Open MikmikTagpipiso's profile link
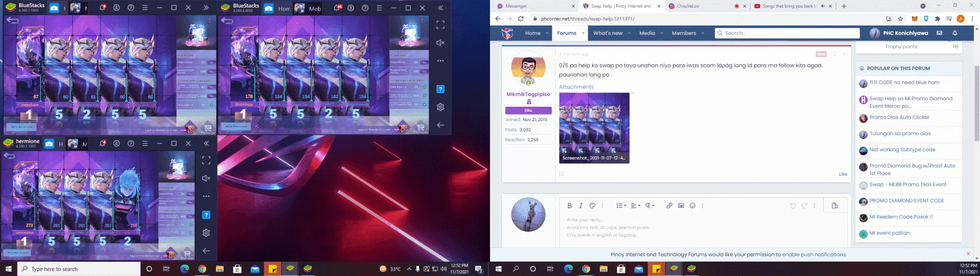The height and width of the screenshot is (276, 980). coord(528,94)
